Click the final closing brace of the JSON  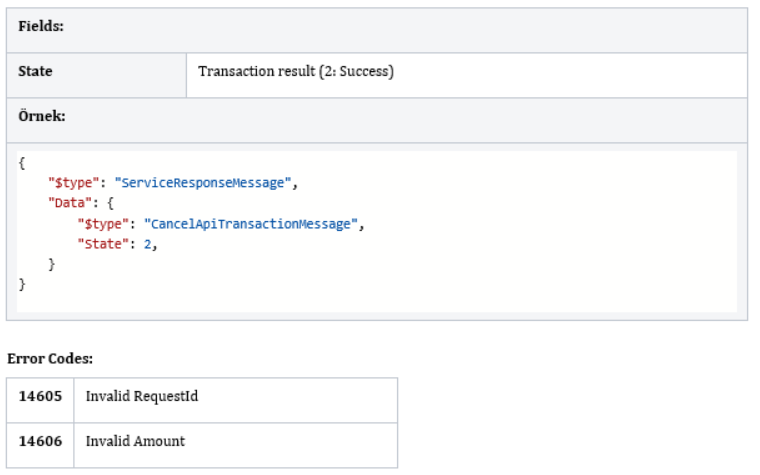coord(21,285)
